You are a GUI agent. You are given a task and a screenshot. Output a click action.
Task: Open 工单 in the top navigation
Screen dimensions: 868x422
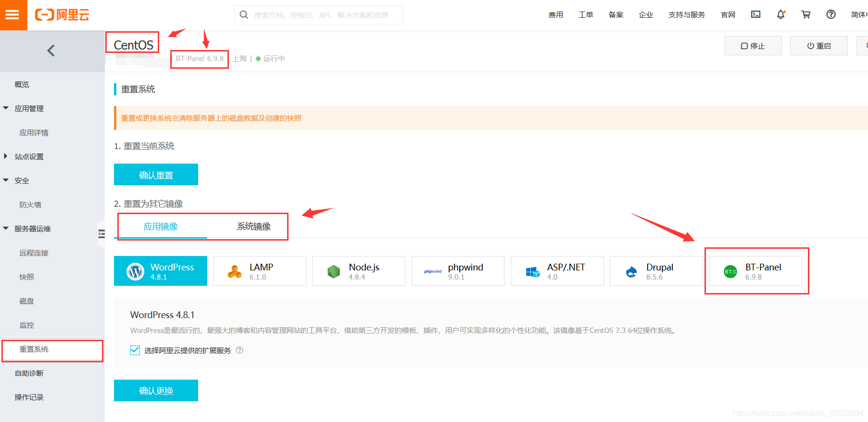pos(586,15)
